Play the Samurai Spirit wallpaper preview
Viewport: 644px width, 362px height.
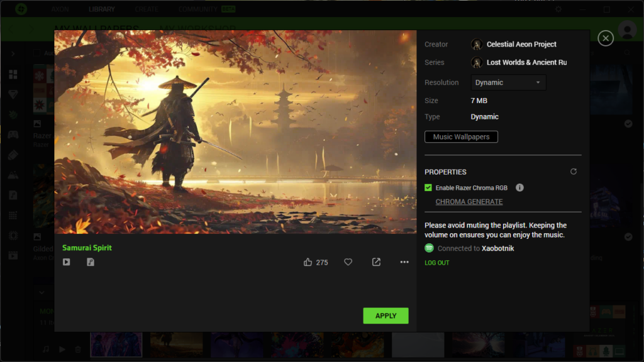[x=67, y=262]
